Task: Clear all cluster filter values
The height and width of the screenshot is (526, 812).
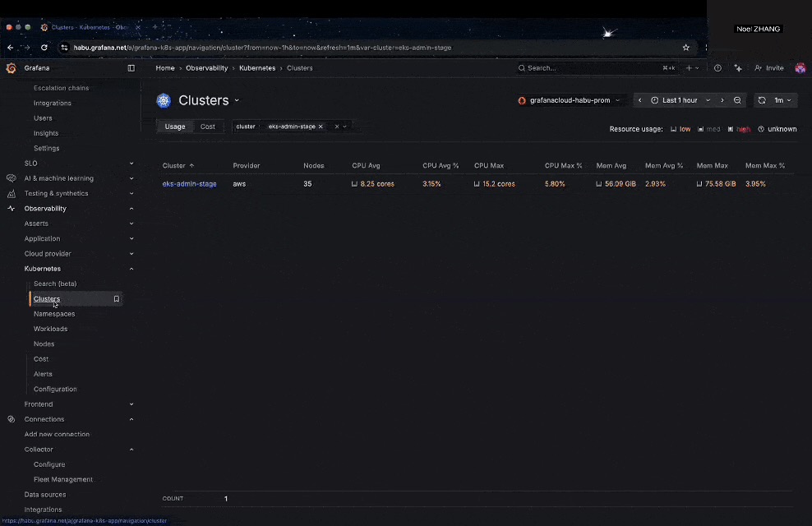Action: pos(337,127)
